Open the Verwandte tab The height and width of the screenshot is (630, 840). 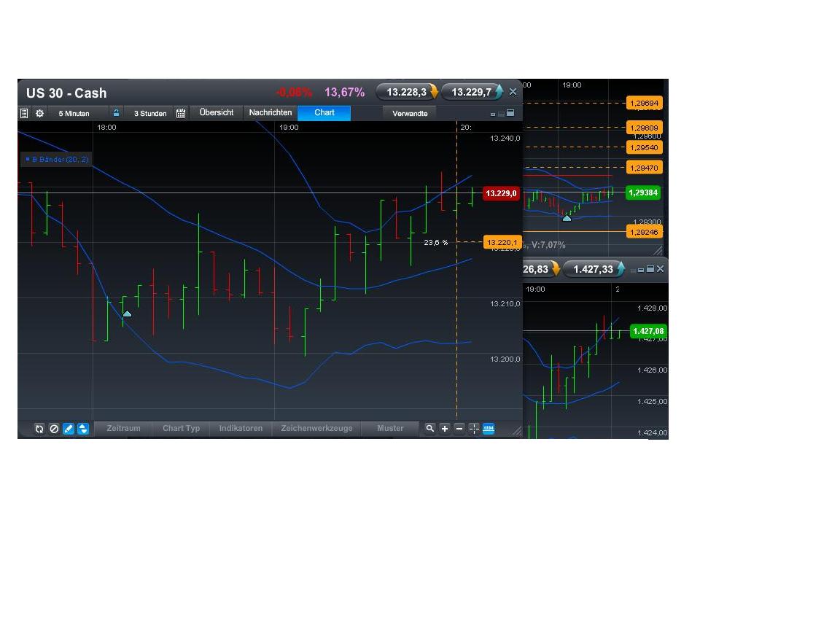(410, 113)
